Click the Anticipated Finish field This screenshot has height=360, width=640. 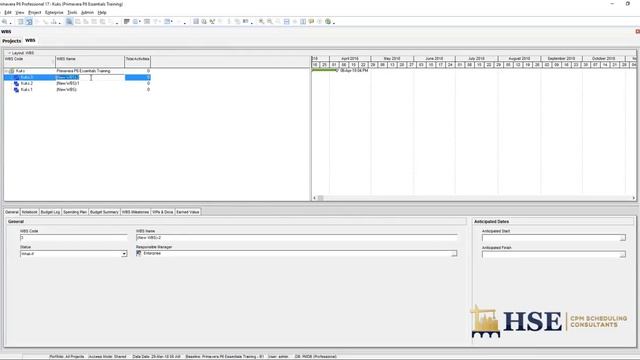point(551,254)
